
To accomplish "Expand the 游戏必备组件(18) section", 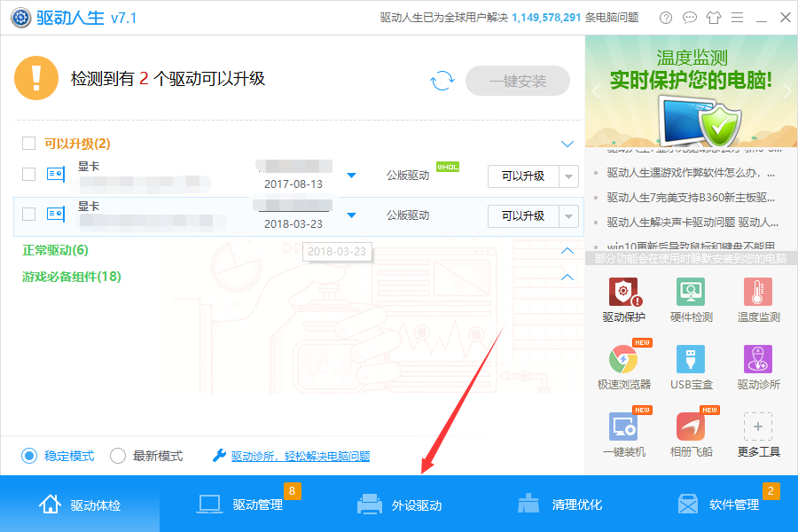I will [x=567, y=277].
